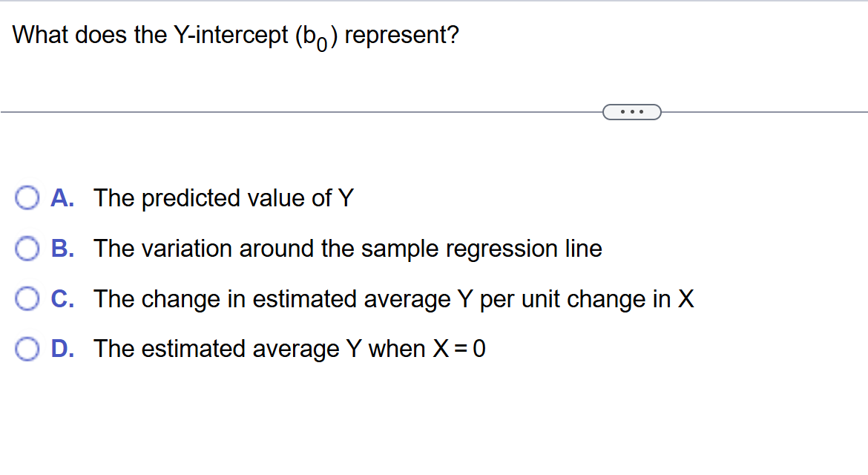Click the blank area below answer choices
This screenshot has height=475, width=868.
434,423
